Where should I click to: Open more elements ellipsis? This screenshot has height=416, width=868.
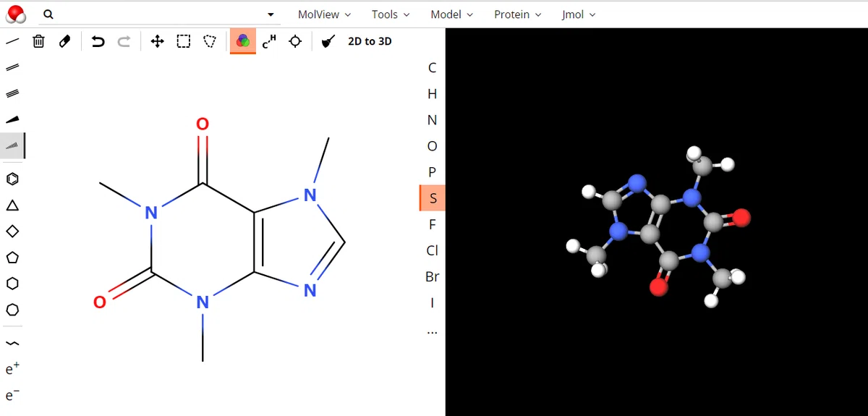(x=433, y=332)
